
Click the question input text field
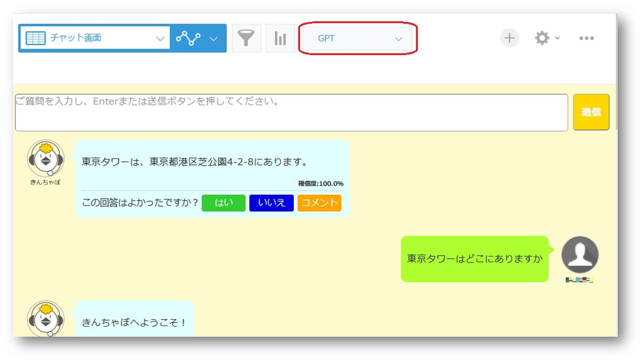291,113
